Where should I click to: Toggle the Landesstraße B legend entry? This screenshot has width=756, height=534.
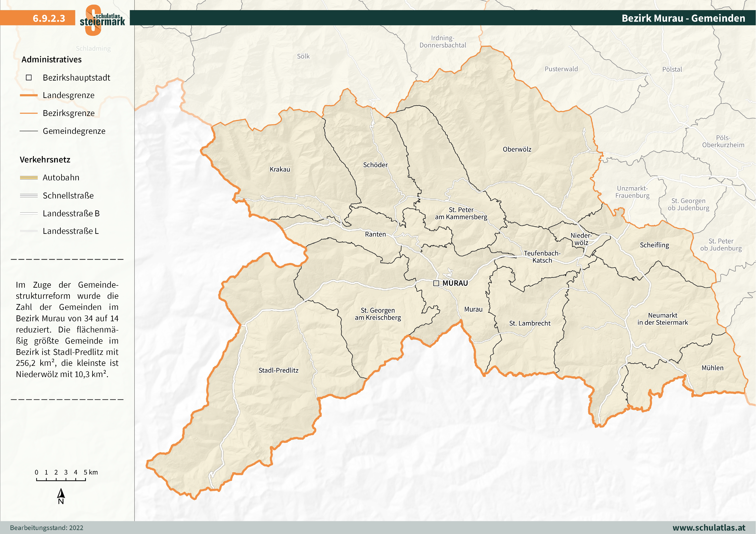click(29, 214)
